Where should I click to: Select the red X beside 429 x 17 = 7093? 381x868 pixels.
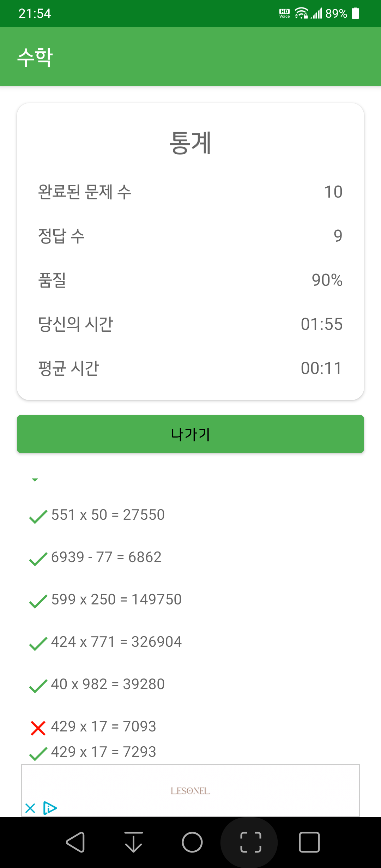pyautogui.click(x=38, y=728)
